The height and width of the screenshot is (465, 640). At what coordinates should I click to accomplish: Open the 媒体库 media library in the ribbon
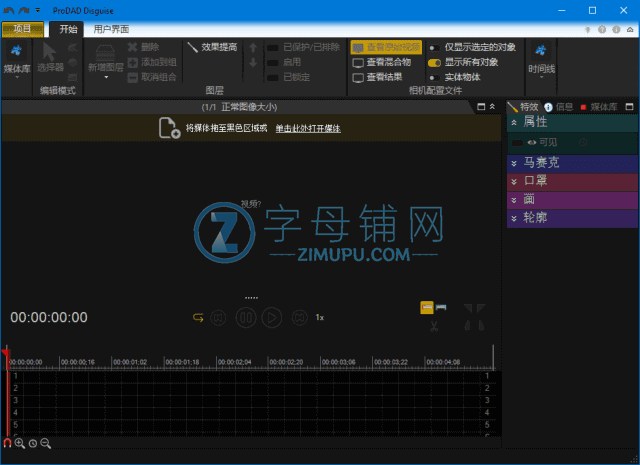[x=17, y=60]
